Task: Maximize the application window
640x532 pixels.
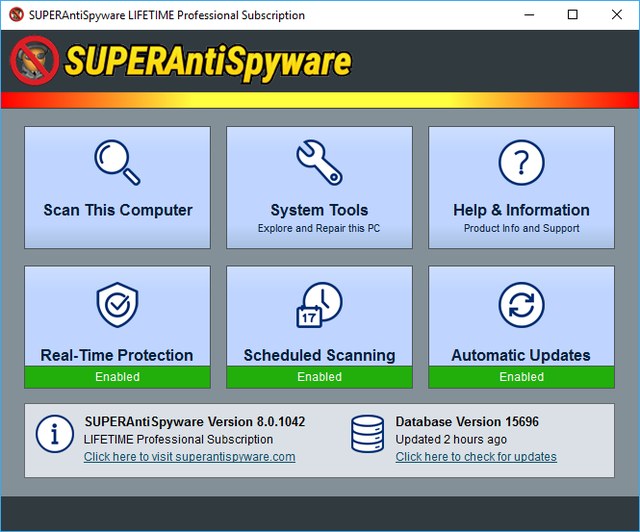Action: (572, 15)
